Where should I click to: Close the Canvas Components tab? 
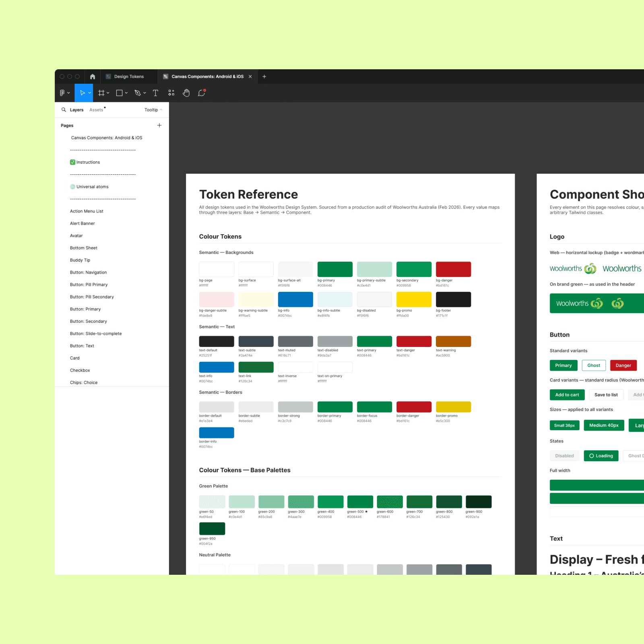coord(250,76)
